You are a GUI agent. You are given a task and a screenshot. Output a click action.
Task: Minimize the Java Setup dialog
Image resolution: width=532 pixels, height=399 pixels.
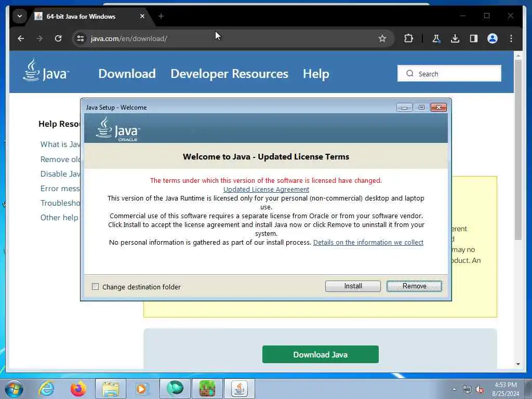tap(404, 108)
